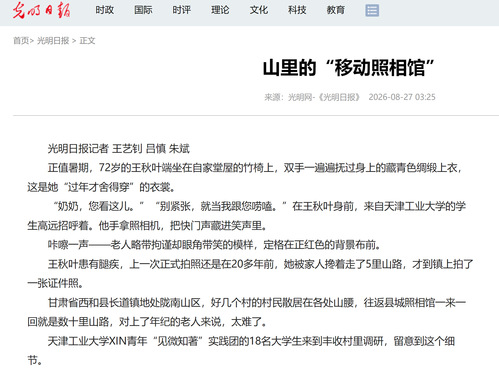Click the paragraph starting 咔嚓一声

(x=214, y=245)
